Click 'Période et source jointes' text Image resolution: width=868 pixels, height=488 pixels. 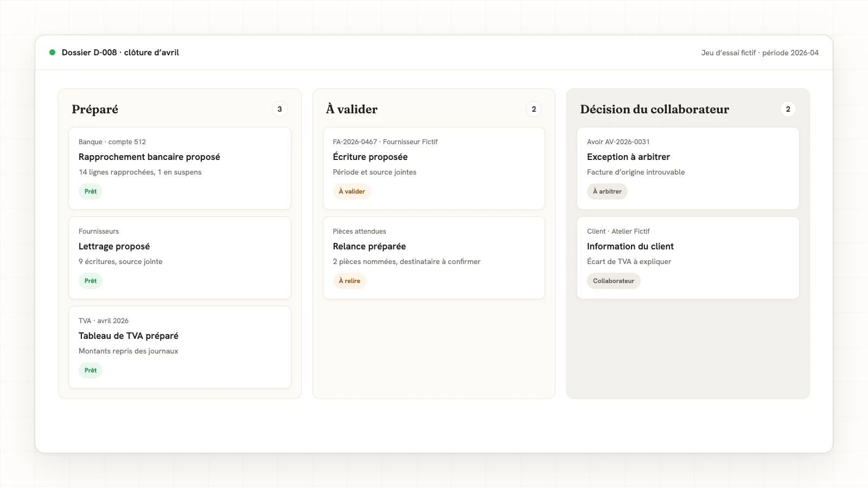coord(375,172)
